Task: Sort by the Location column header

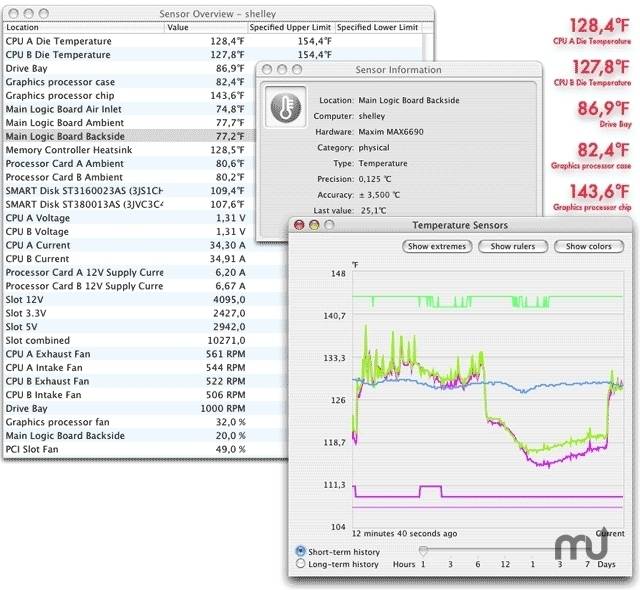Action: pyautogui.click(x=84, y=27)
